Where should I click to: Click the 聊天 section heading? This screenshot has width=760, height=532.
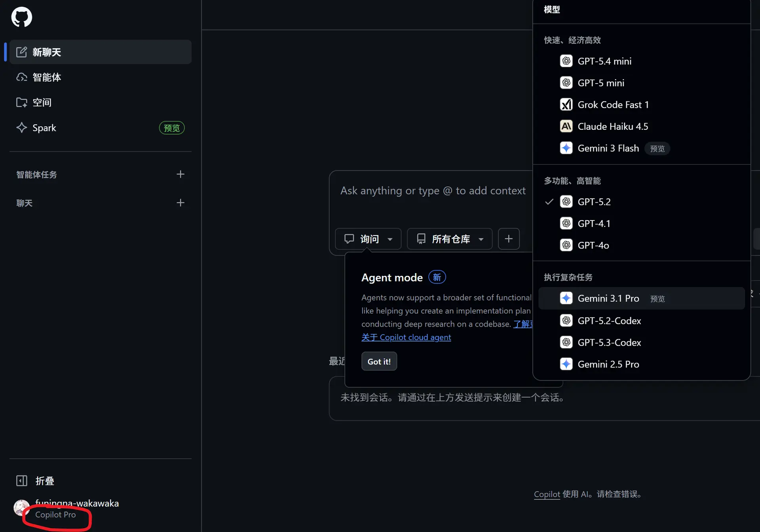pyautogui.click(x=24, y=203)
